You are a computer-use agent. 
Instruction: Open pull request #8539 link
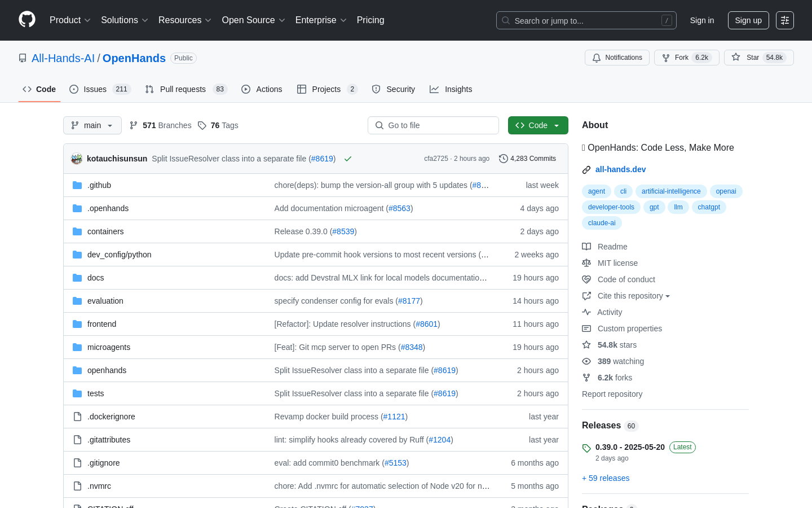pos(343,231)
